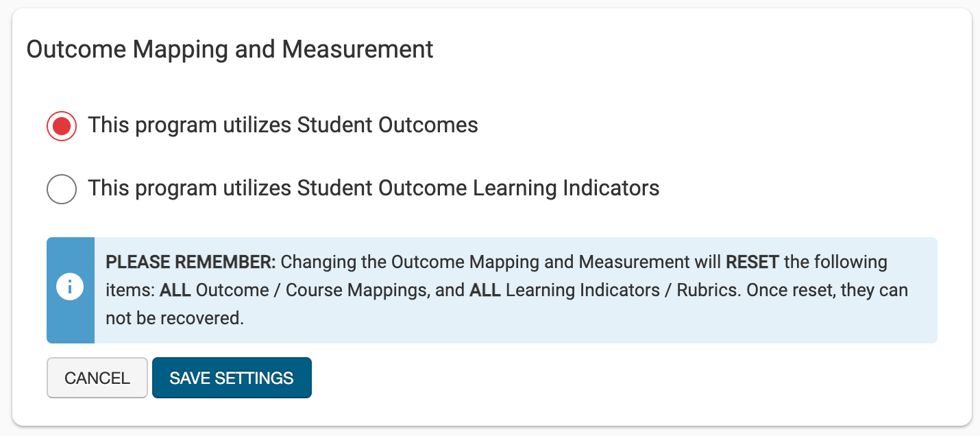Image resolution: width=980 pixels, height=436 pixels.
Task: Choose the Student Outcome Learning Indicators radio
Action: (62, 189)
